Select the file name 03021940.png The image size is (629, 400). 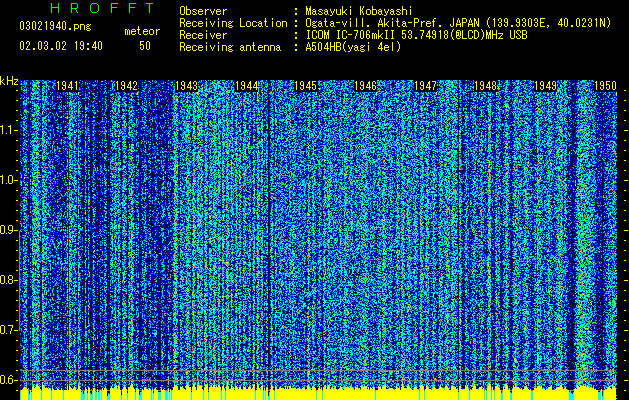(55, 26)
